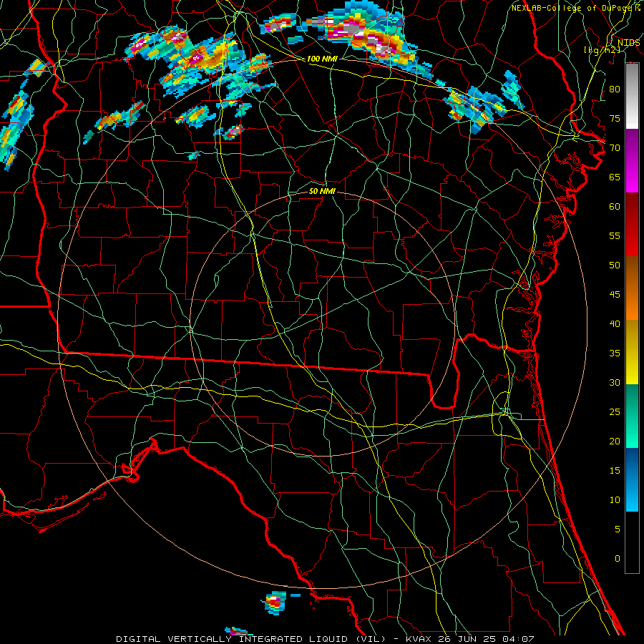Pick the yellow segment of the color bar
Viewport: 644px width, 644px height.
click(632, 352)
